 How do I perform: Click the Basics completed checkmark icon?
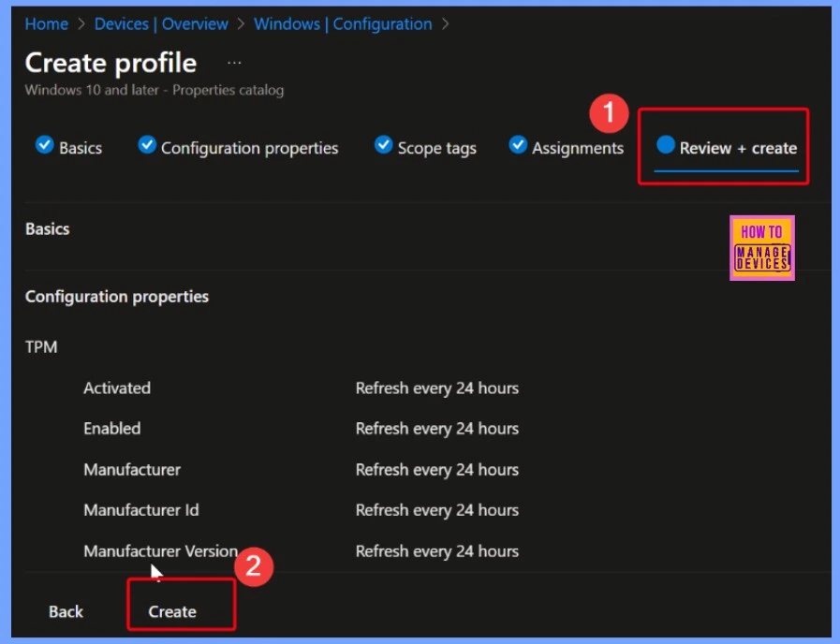[44, 144]
